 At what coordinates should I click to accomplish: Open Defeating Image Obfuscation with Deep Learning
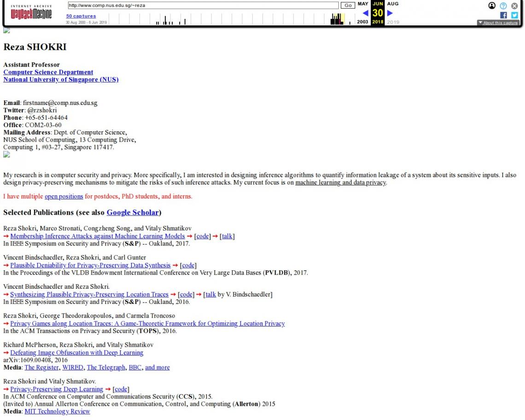[76, 353]
